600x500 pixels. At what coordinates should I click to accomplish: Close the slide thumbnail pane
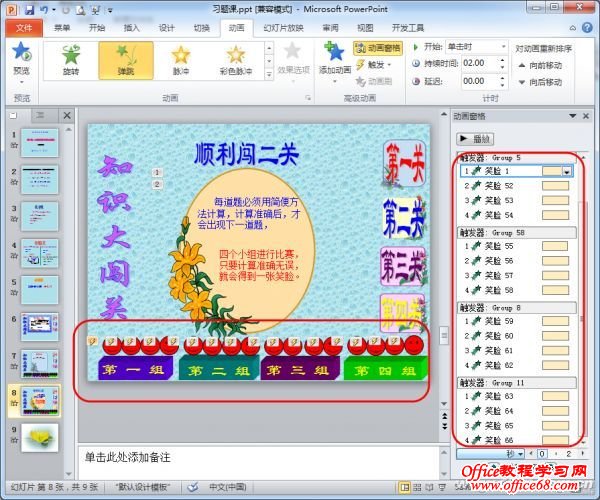point(67,115)
